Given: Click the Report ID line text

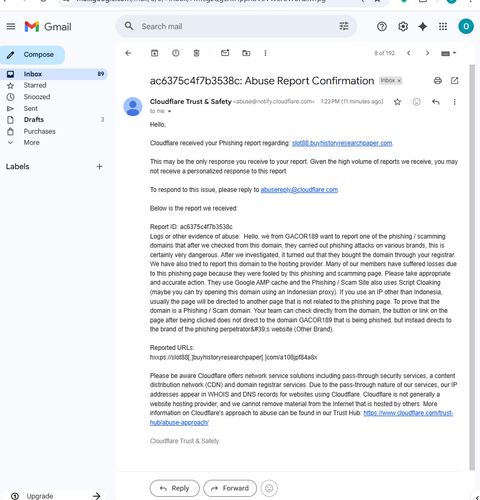Looking at the screenshot, I should (191, 227).
